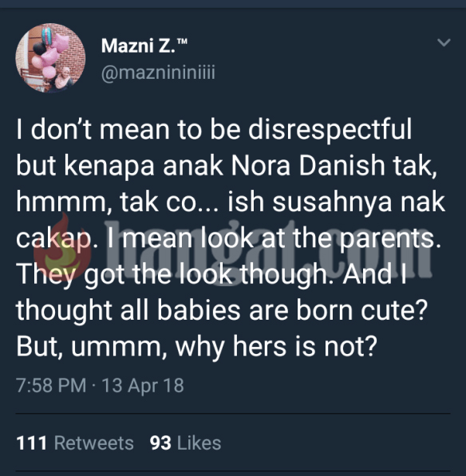View the list of 111 Retweets

pos(75,443)
